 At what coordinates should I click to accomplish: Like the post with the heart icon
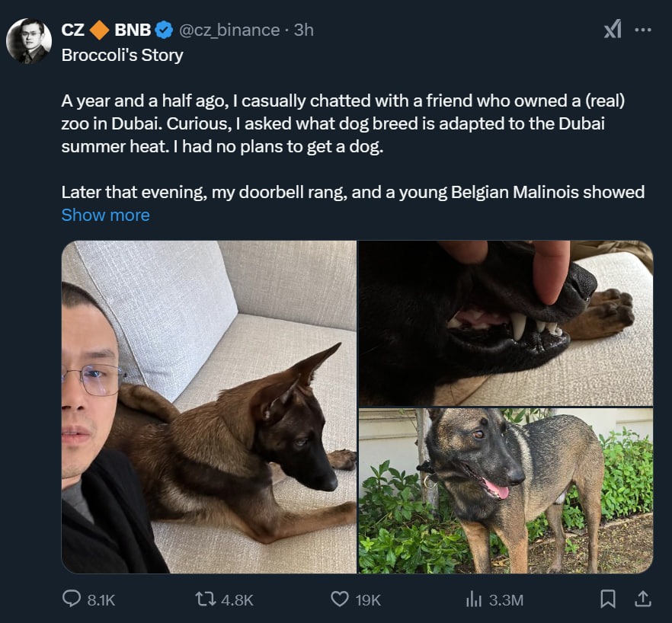pos(340,599)
